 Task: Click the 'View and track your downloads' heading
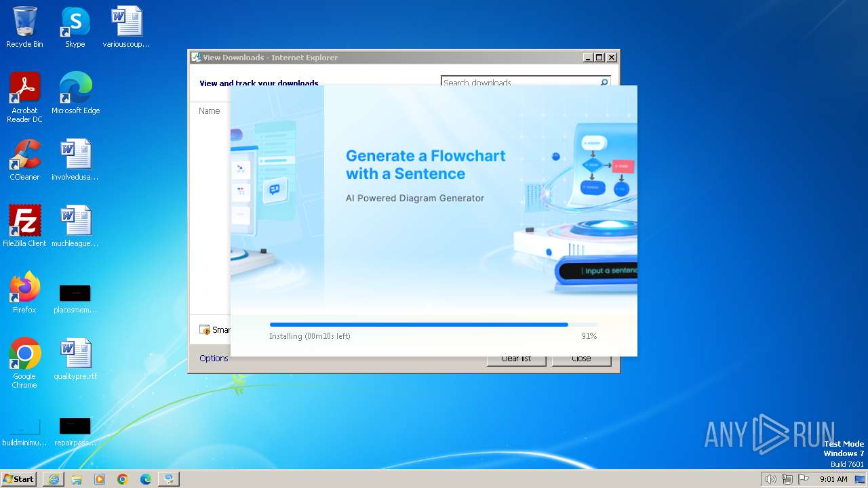coord(259,83)
